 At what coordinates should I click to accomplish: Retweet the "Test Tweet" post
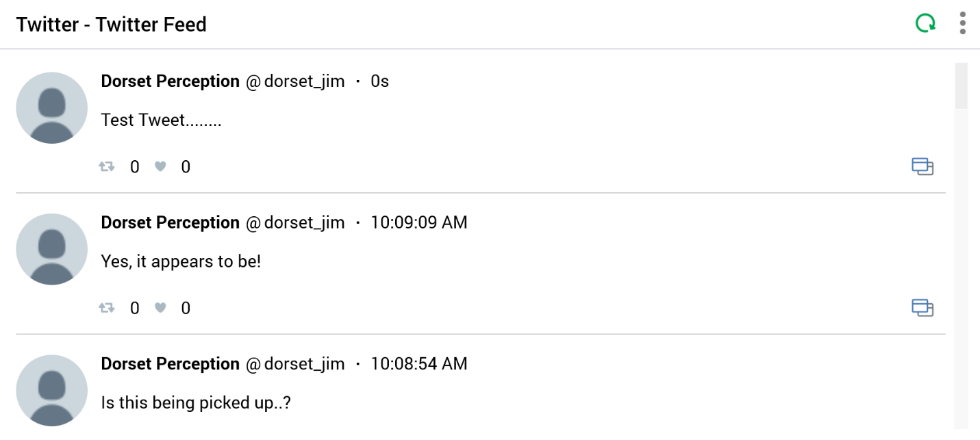tap(107, 166)
